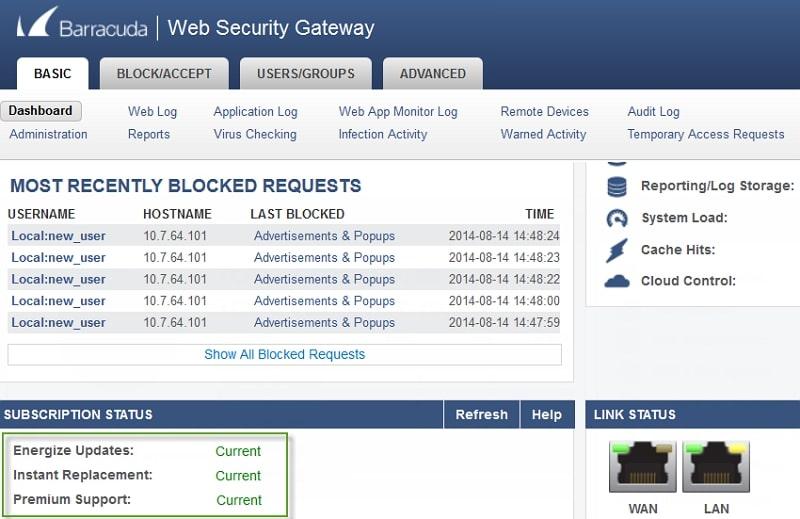Open the USERS/GROUPS tab
800x519 pixels.
(x=305, y=73)
